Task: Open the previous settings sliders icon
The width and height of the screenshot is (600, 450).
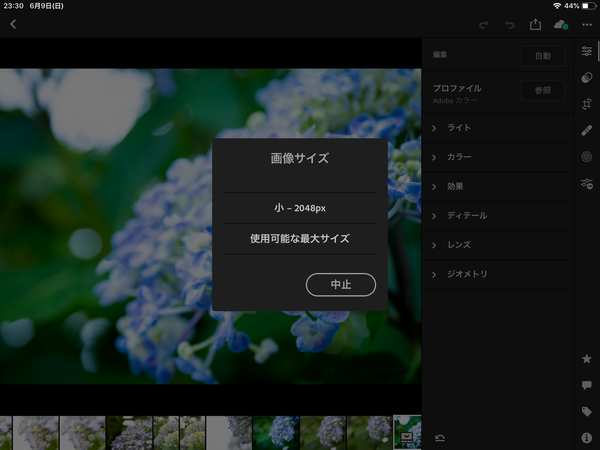Action: [587, 184]
